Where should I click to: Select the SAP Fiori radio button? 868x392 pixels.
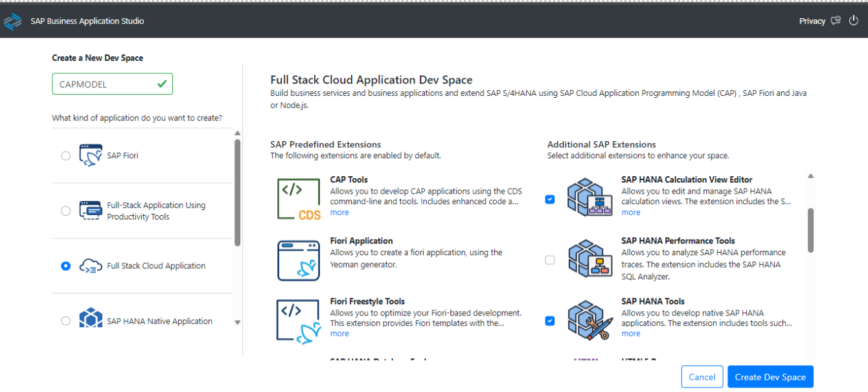(x=65, y=156)
